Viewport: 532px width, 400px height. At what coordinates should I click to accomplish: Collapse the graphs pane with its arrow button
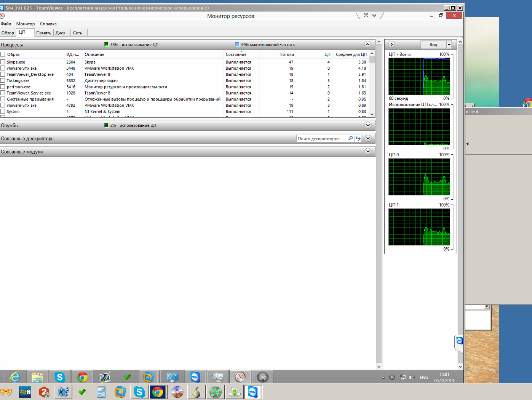391,44
